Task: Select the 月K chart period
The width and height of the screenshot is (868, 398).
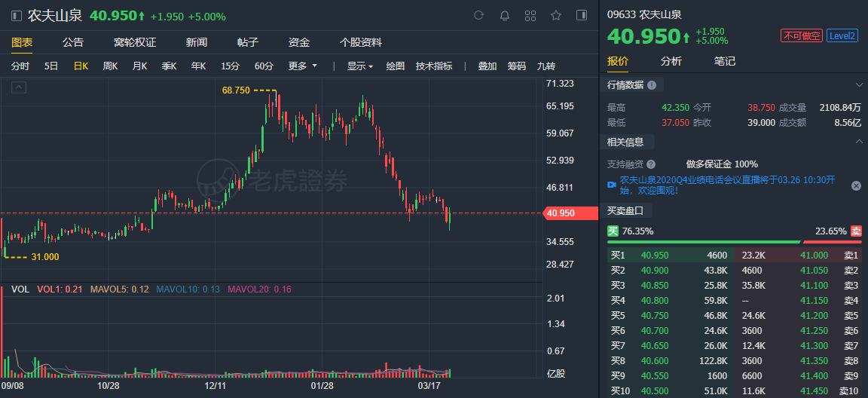Action: pyautogui.click(x=139, y=66)
